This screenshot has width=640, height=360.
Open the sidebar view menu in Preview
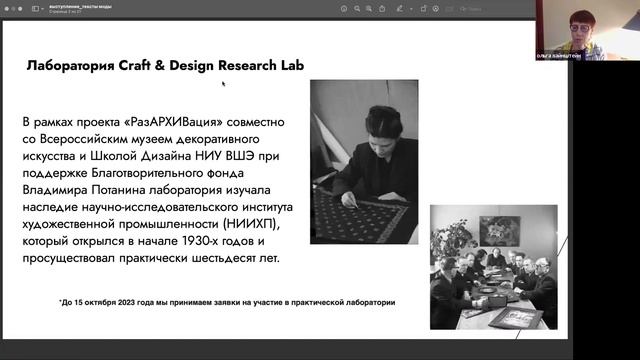click(38, 9)
